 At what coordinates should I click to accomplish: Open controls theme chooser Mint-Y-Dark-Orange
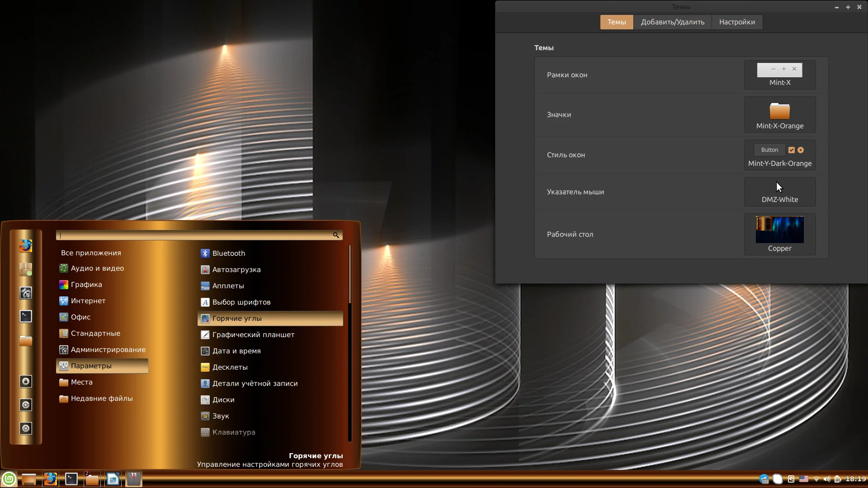point(780,155)
